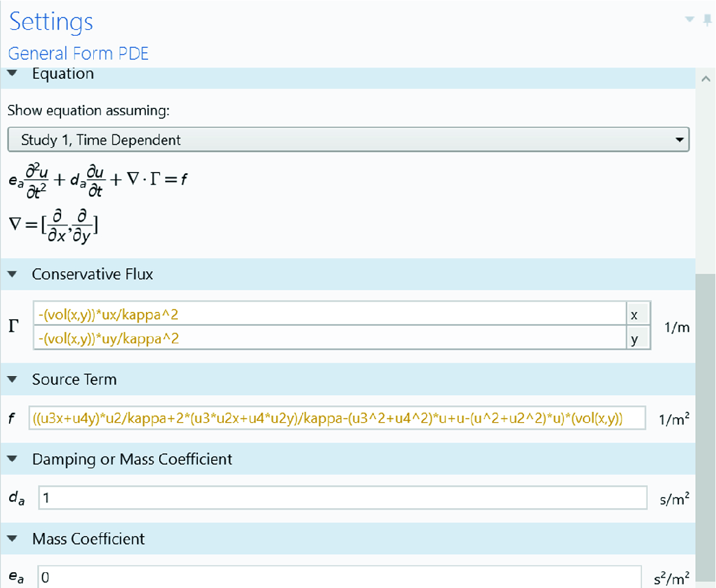Click the mass coefficient e_a field
The image size is (716, 588).
[339, 577]
